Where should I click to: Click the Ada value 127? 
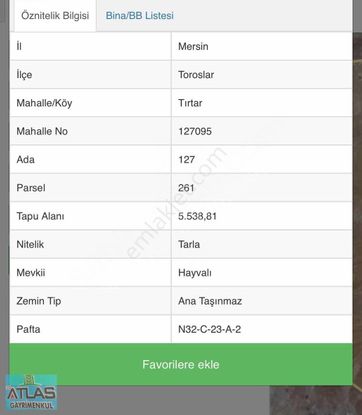click(186, 160)
